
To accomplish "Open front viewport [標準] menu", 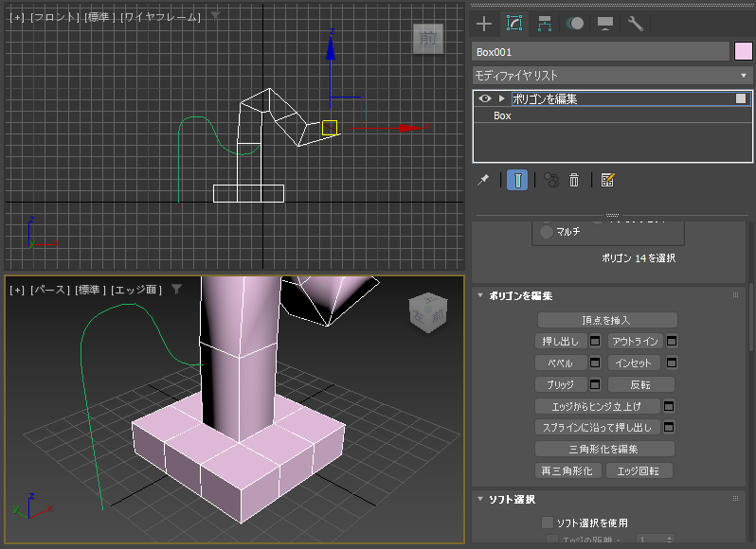I will (x=99, y=17).
